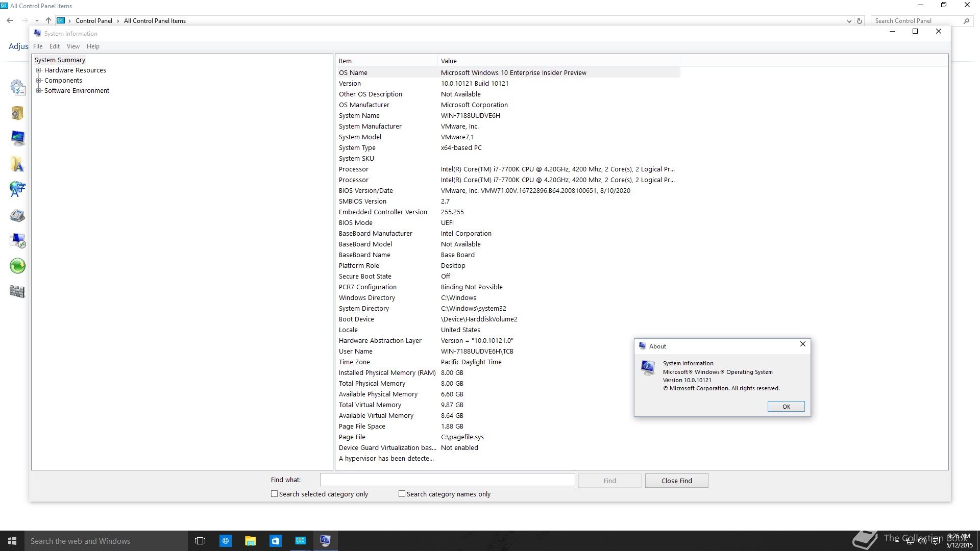This screenshot has width=980, height=551.
Task: Select the OS Name row
Action: (x=508, y=72)
